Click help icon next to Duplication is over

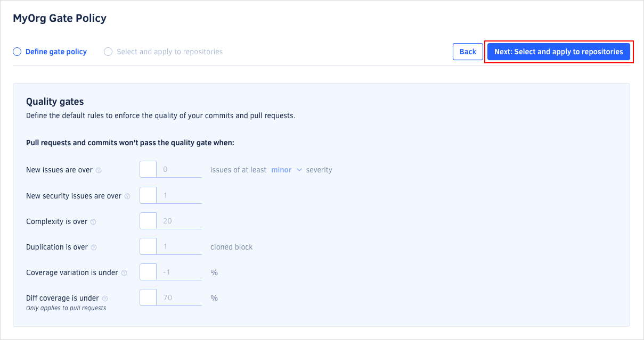tap(94, 247)
